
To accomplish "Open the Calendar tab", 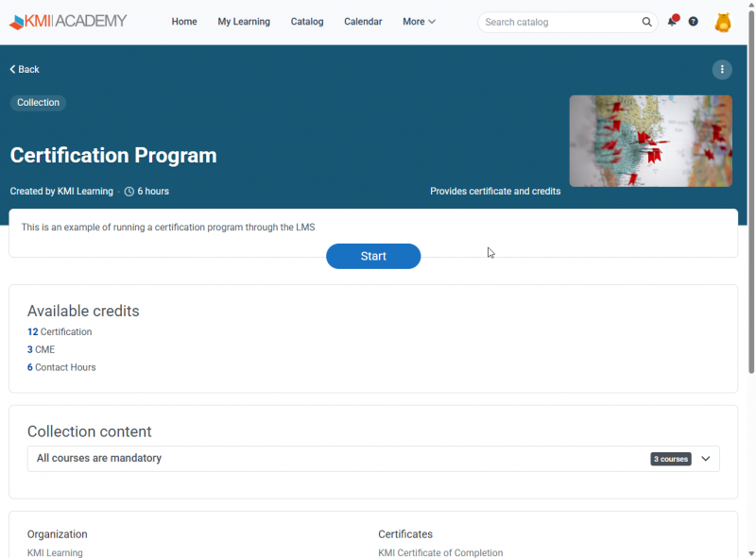I will point(363,21).
